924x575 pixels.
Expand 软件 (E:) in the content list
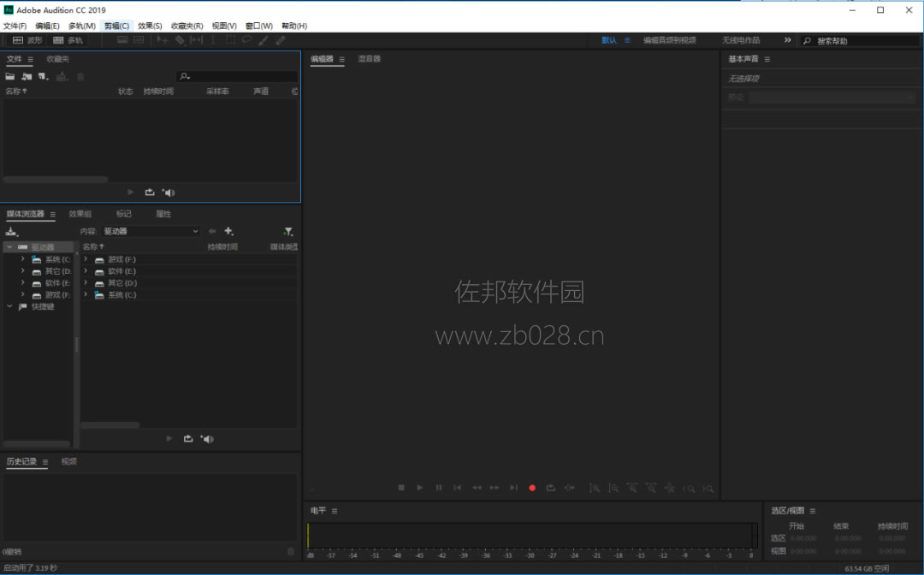[x=86, y=271]
